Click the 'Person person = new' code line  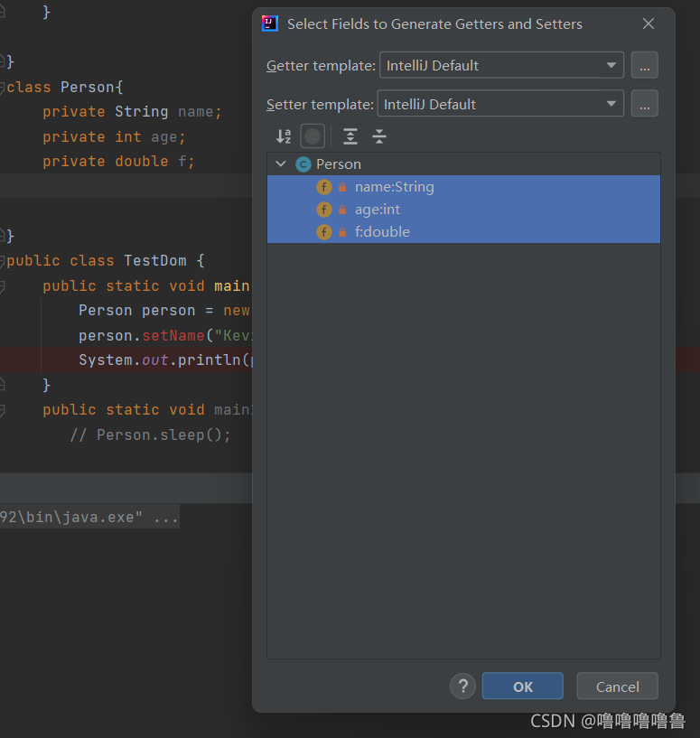[x=163, y=311]
